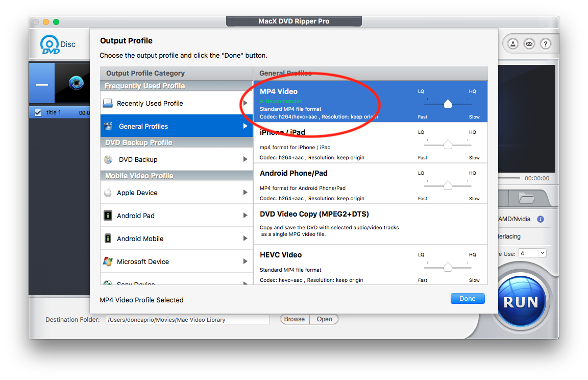Select DVD Backup category
The height and width of the screenshot is (380, 588).
coord(177,159)
